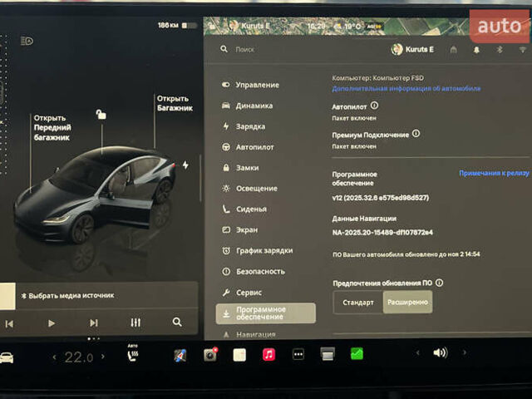
Task: Open the Apple Music app in dock
Action: point(268,355)
